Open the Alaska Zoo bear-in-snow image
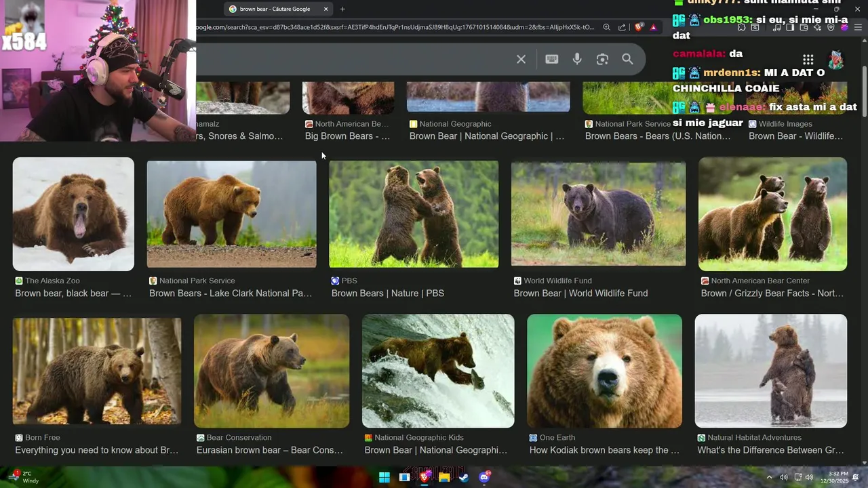The image size is (868, 488). click(x=73, y=214)
